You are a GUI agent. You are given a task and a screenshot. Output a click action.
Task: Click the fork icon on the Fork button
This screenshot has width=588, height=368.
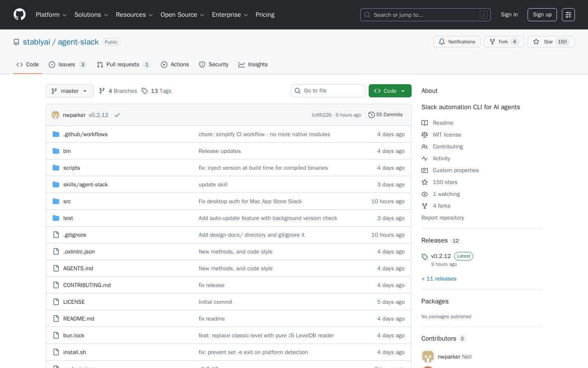pos(492,42)
